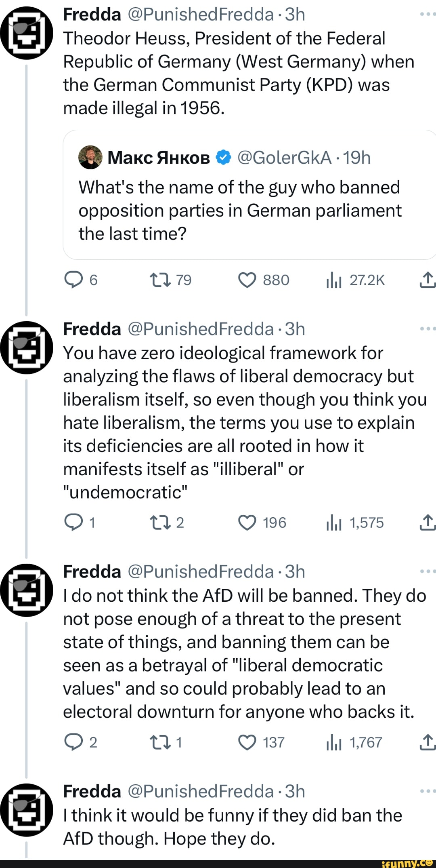436x868 pixels.
Task: Reply to the Theodor Heuss tweet
Action: point(73,280)
